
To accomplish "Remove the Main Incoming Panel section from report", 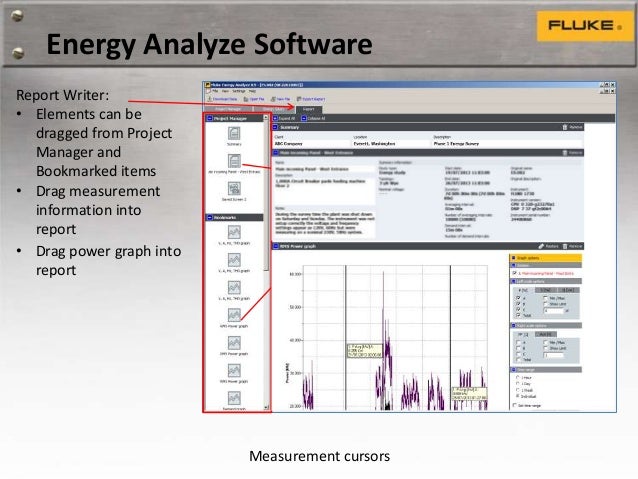I will (x=565, y=153).
